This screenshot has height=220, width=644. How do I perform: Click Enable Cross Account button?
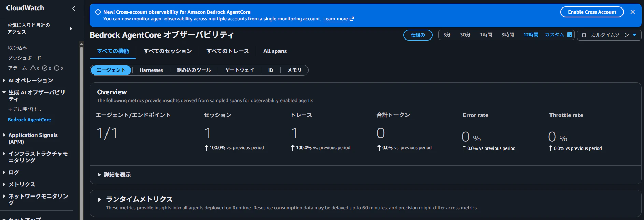tap(592, 12)
